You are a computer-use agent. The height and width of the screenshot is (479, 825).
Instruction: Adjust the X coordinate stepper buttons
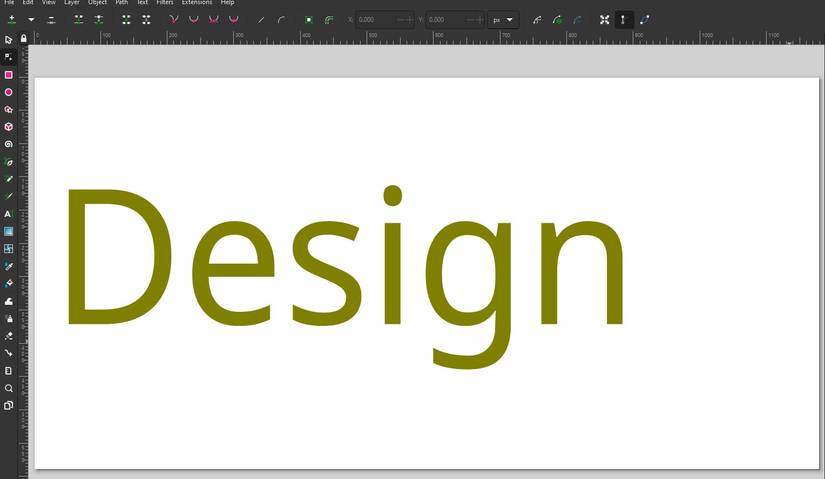point(405,19)
